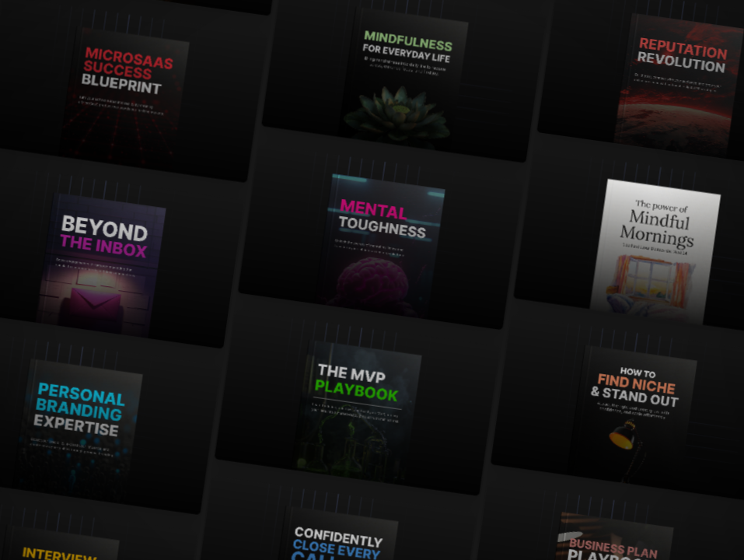744x560 pixels.
Task: Click the Confidently Close Every Call book
Action: 340,541
